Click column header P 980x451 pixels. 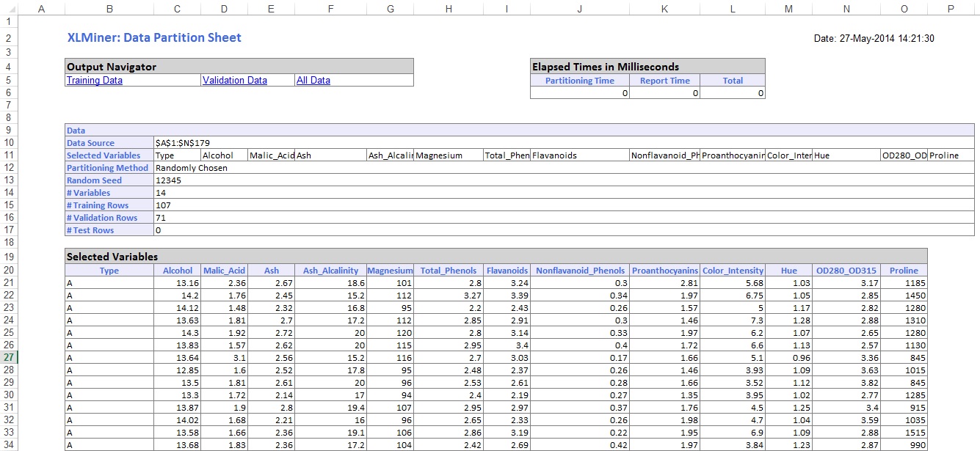(x=951, y=9)
